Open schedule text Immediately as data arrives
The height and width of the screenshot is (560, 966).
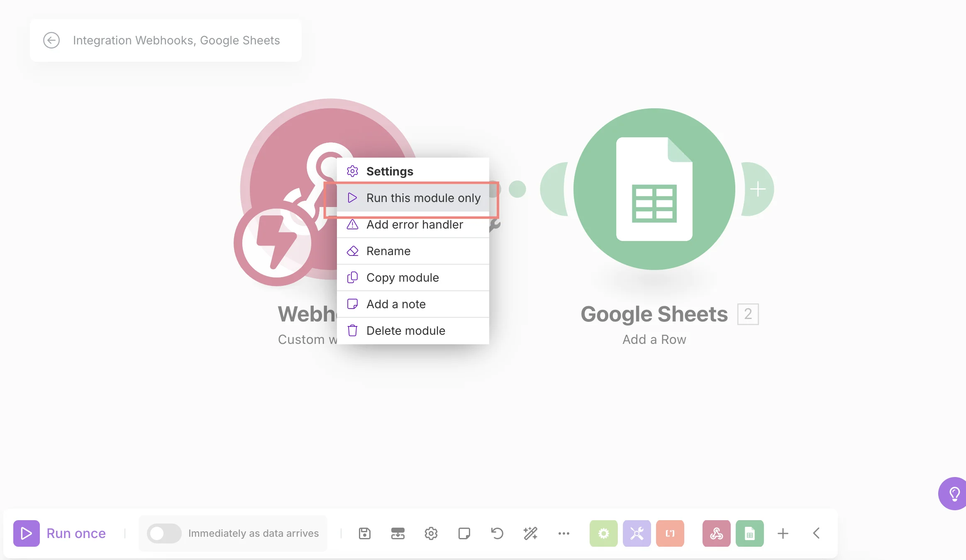coord(254,533)
